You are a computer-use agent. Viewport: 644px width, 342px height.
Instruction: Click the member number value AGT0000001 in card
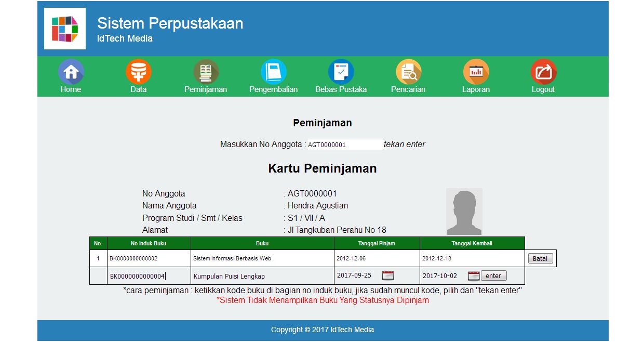point(312,194)
